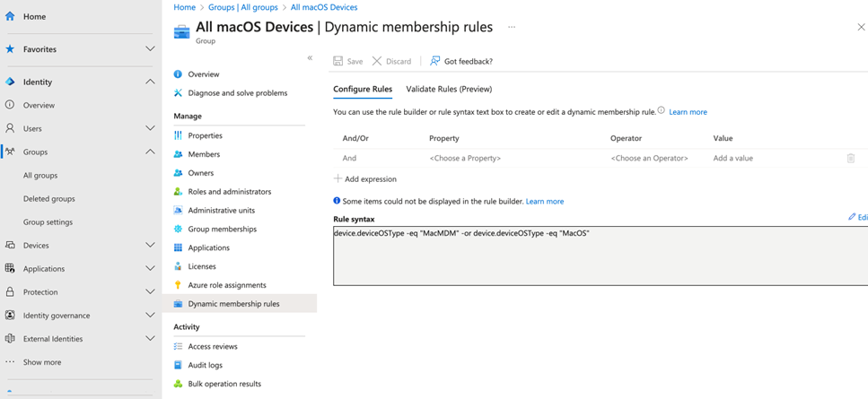This screenshot has height=399, width=868.
Task: Click Got feedback? button
Action: coord(461,61)
